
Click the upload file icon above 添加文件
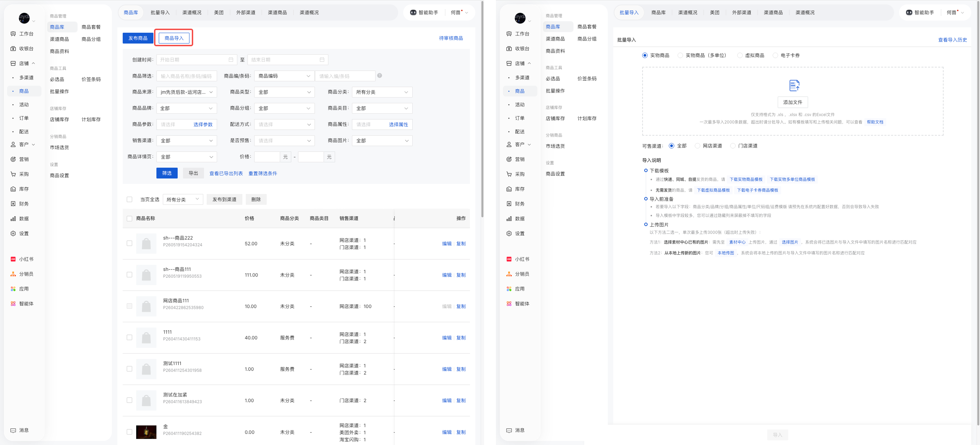pyautogui.click(x=794, y=86)
